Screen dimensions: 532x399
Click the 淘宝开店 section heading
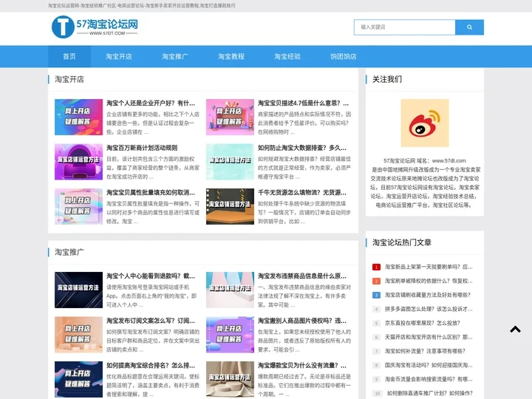pyautogui.click(x=69, y=79)
